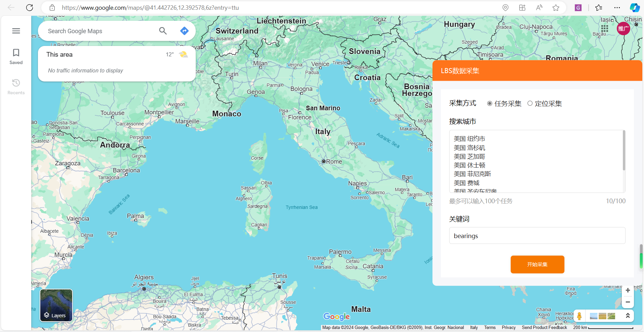The height and width of the screenshot is (332, 644).
Task: Click Barcelona label on map
Action: (126, 170)
